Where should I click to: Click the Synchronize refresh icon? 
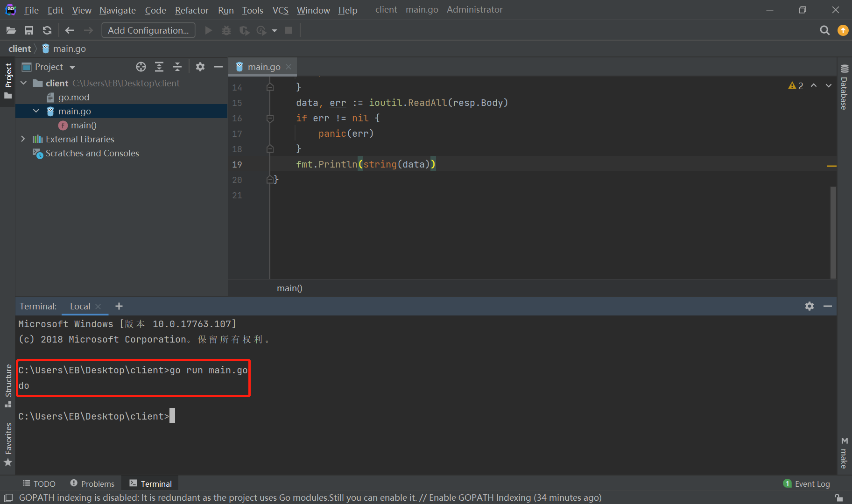tap(47, 30)
